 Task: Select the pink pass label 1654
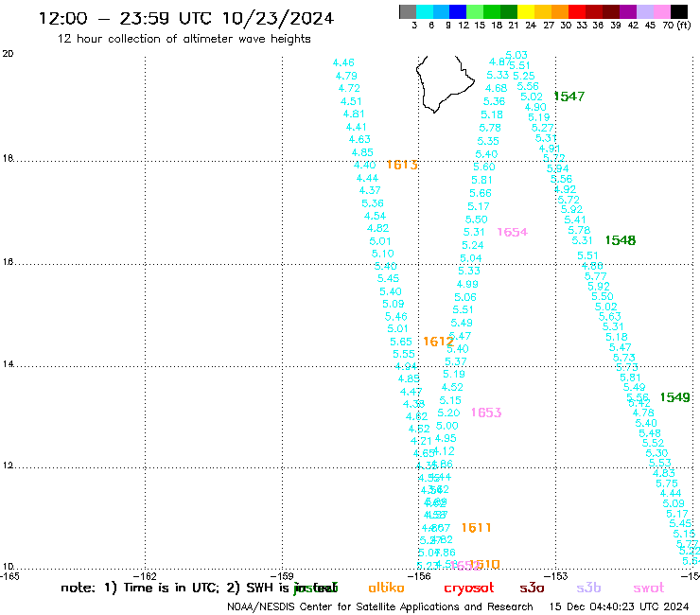(512, 232)
